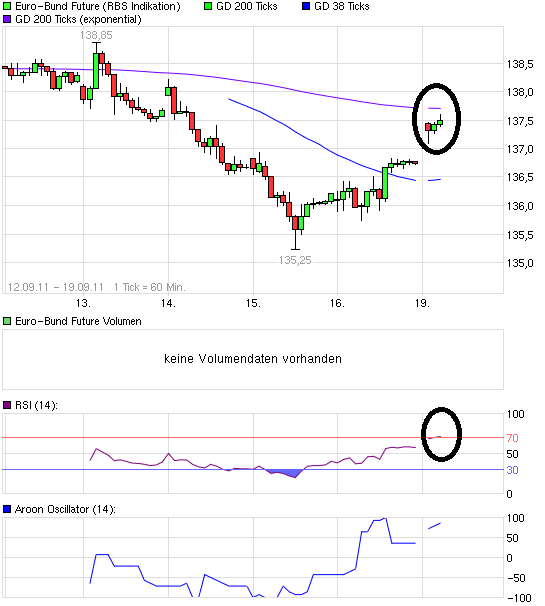Click the purple RSI (14) legend swatch

7,405
